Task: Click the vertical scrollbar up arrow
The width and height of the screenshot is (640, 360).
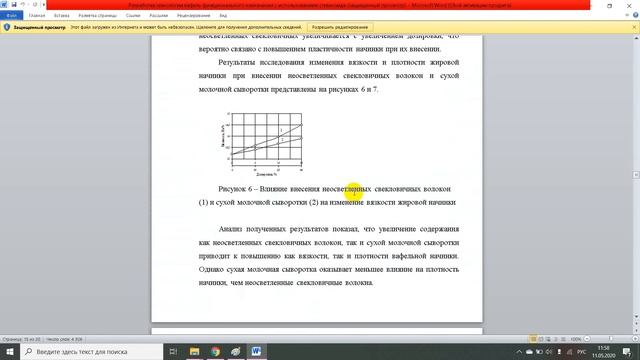Action: point(636,38)
